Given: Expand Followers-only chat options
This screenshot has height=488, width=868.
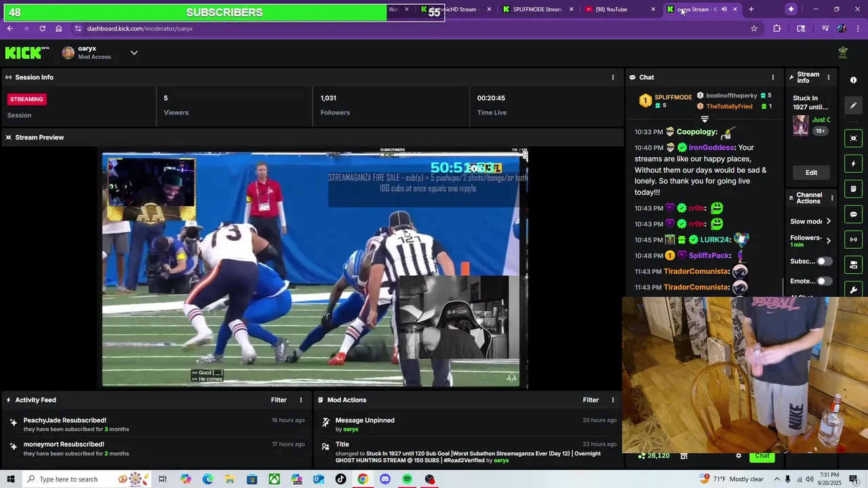Looking at the screenshot, I should click(x=828, y=241).
